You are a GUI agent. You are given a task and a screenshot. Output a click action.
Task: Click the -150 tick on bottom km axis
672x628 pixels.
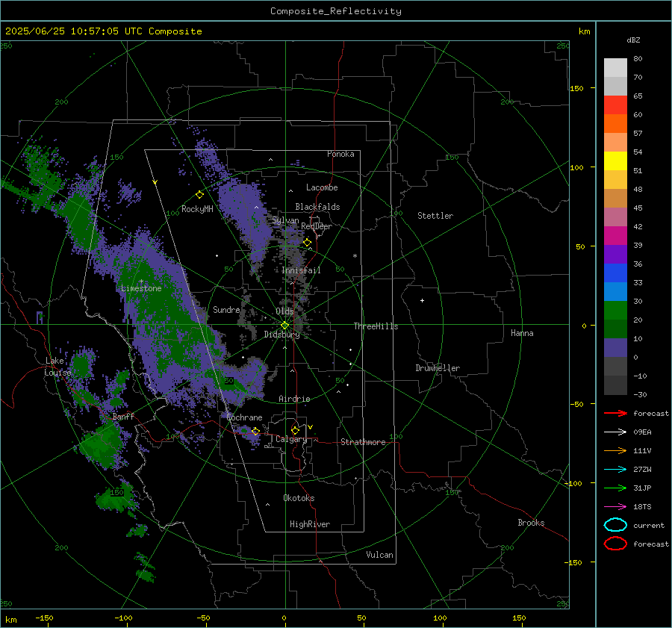pyautogui.click(x=44, y=618)
